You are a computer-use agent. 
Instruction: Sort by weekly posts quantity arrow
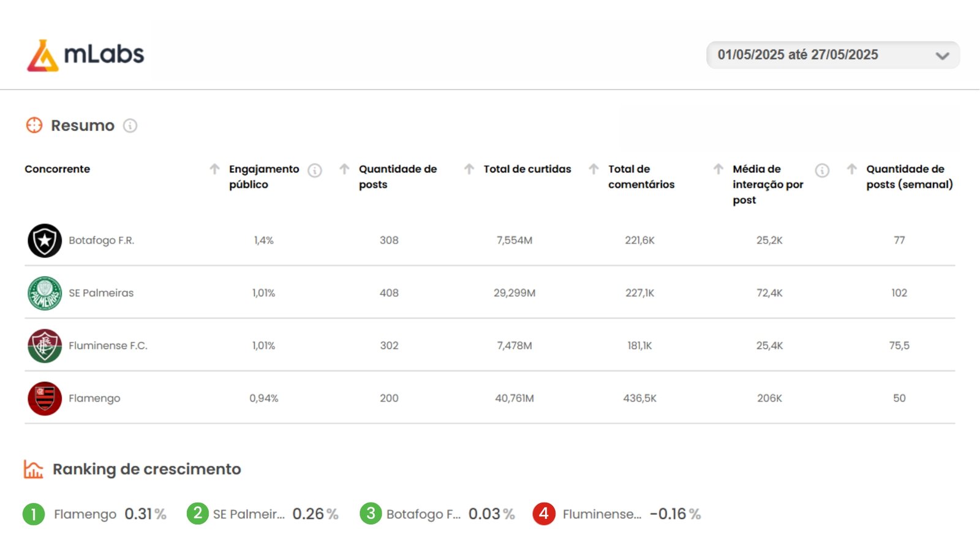point(852,169)
